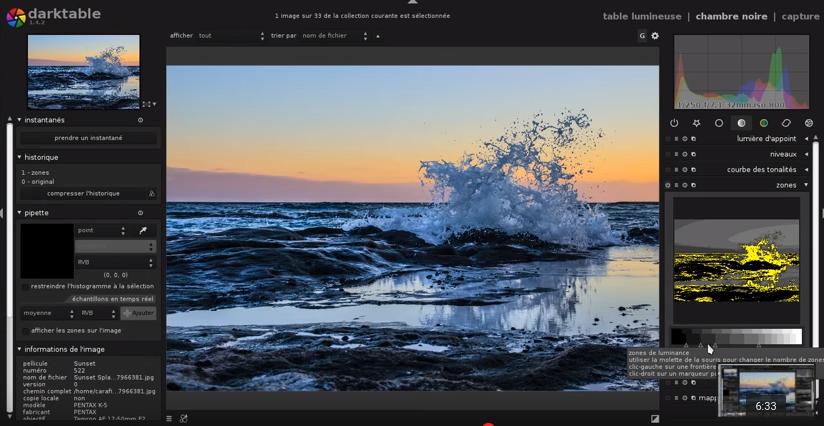
Task: Collapse the instantanés panel
Action: (x=19, y=120)
